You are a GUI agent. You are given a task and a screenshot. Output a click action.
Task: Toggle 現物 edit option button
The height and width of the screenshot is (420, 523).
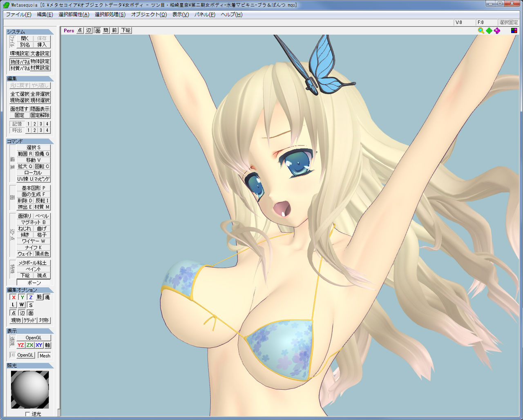coord(16,320)
